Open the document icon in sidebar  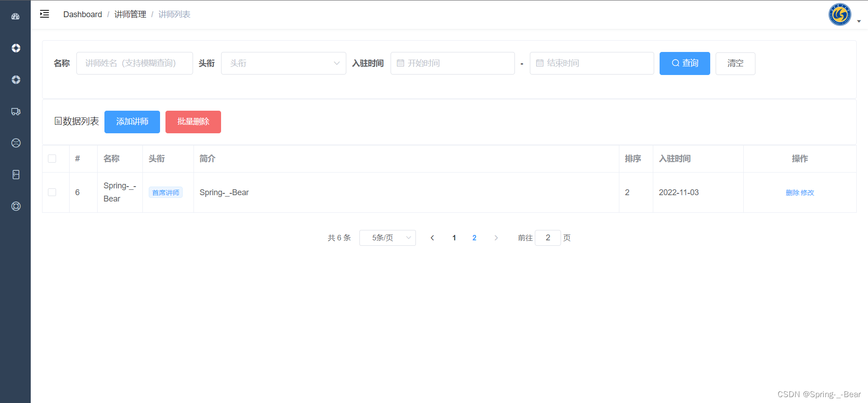click(16, 174)
